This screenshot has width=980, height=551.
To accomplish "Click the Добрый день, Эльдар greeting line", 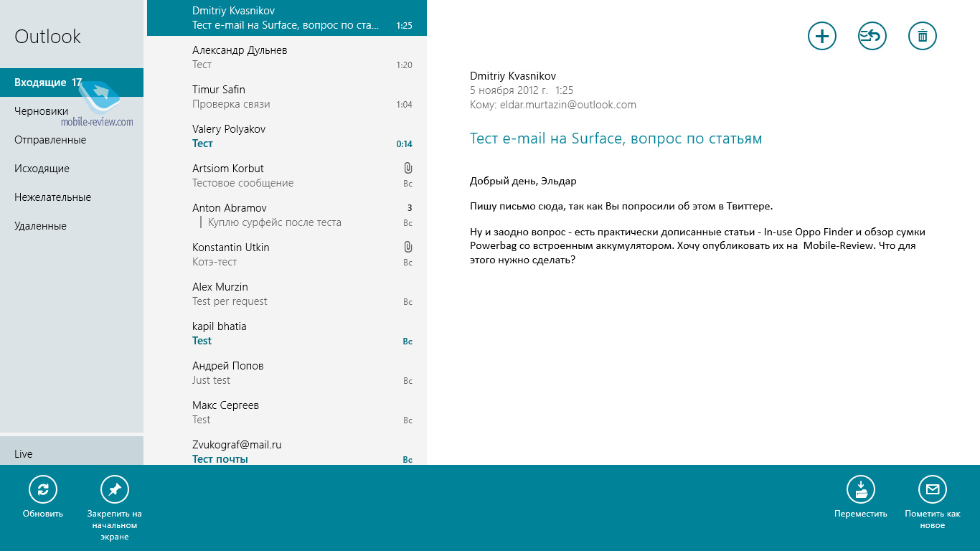I will coord(523,181).
